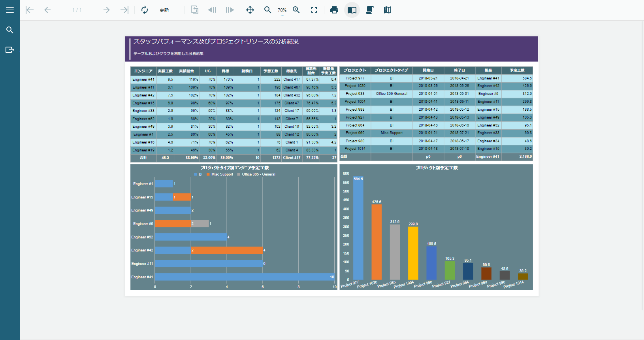644x340 pixels.
Task: Click the back-to-parent report icon
Action: (194, 10)
